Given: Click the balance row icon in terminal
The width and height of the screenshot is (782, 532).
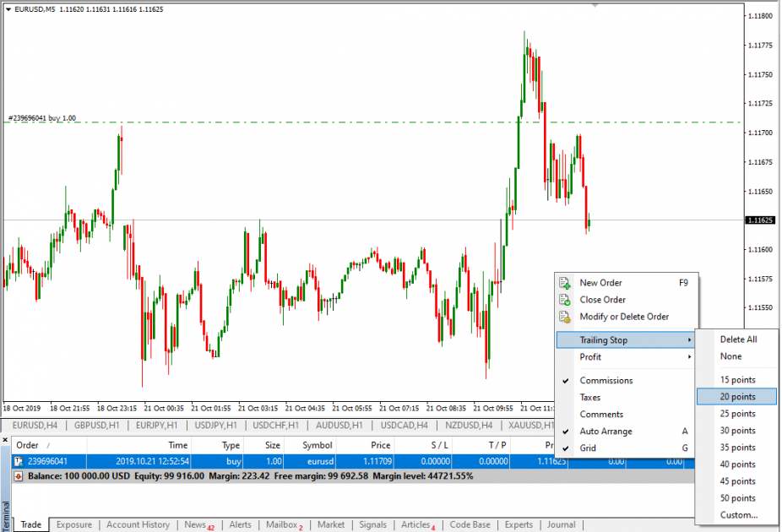Looking at the screenshot, I should (x=19, y=476).
